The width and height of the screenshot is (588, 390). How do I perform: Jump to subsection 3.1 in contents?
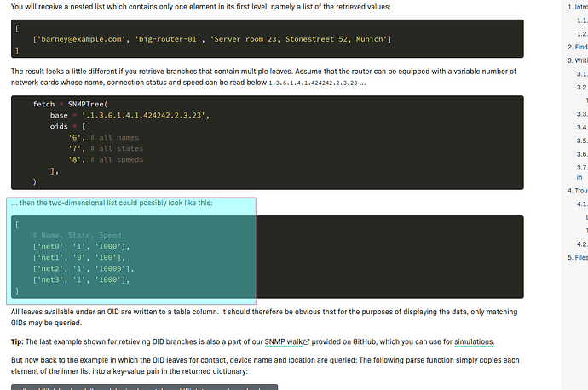(581, 74)
